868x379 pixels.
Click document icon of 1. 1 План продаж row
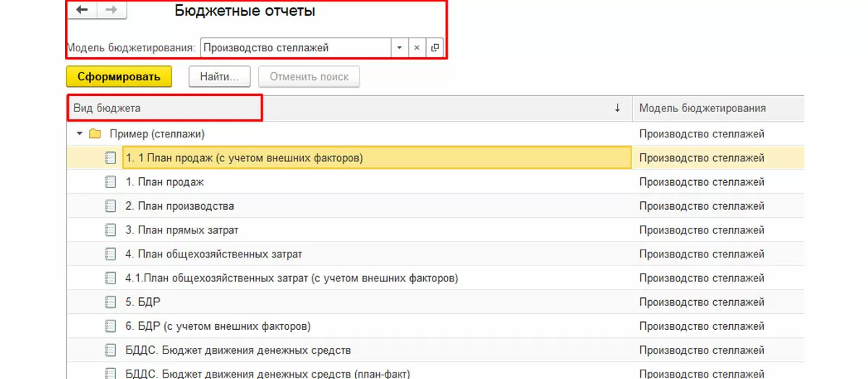point(111,158)
